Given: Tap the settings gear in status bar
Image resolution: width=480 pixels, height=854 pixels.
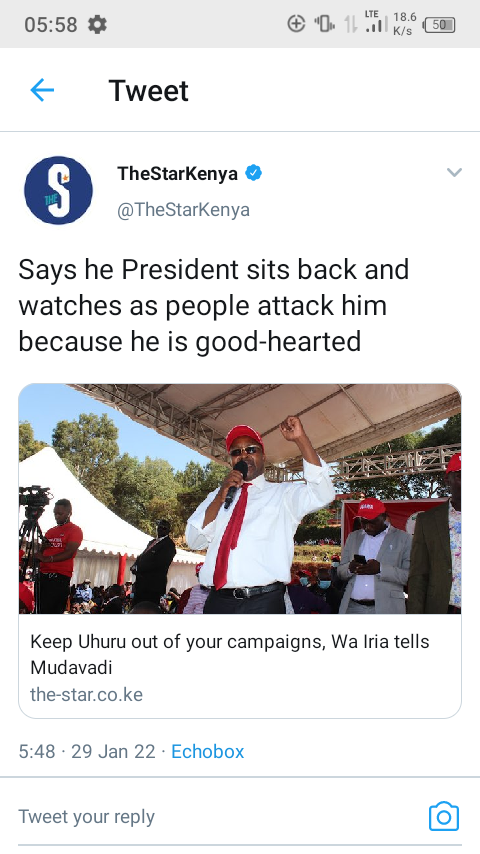Looking at the screenshot, I should [x=98, y=25].
